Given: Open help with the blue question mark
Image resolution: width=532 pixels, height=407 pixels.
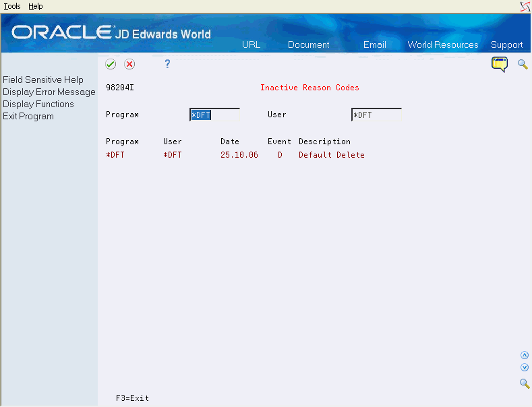Looking at the screenshot, I should [x=167, y=64].
